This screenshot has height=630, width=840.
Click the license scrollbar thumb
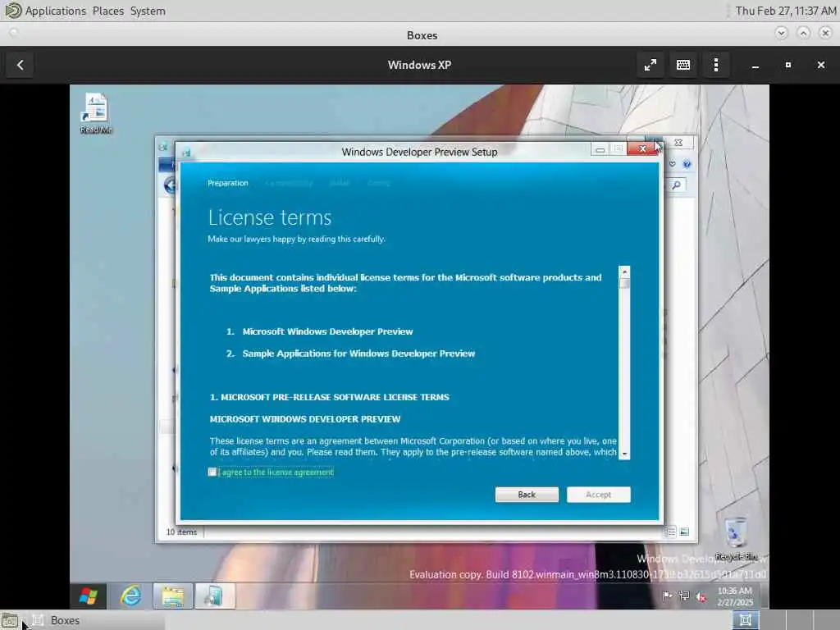coord(624,283)
